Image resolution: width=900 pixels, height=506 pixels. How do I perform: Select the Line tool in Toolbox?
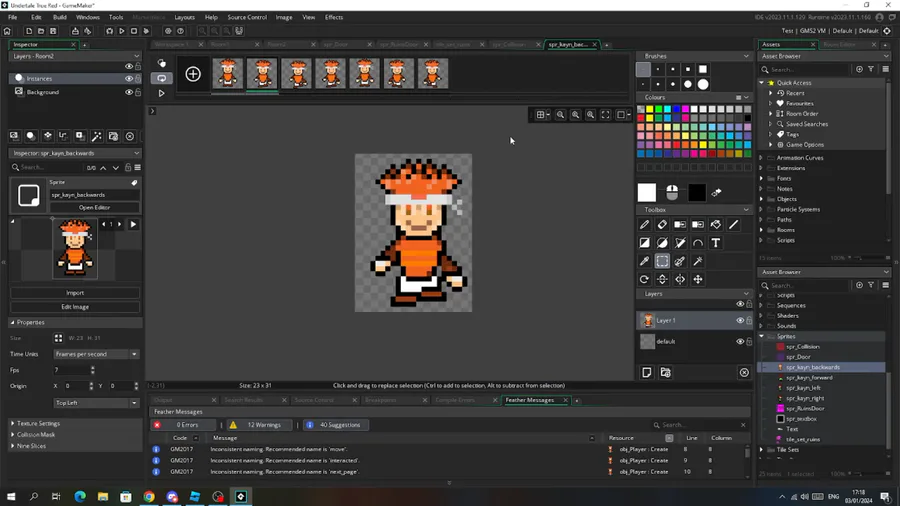tap(734, 225)
